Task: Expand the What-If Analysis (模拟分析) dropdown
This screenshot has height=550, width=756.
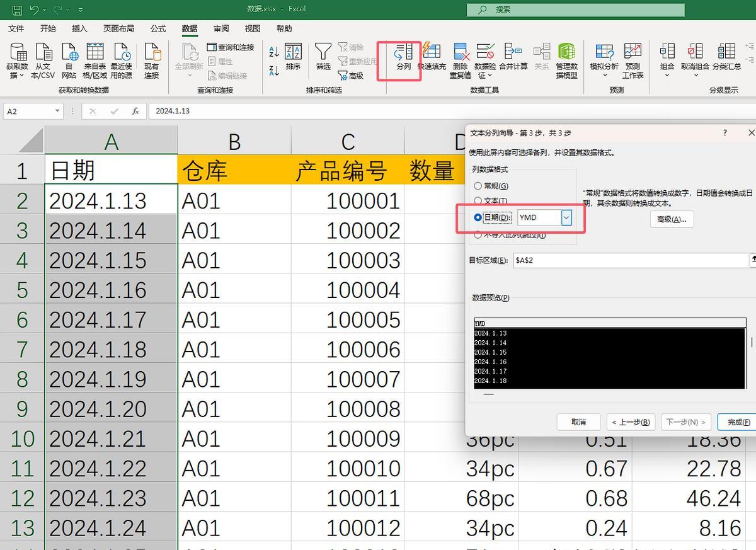Action: pos(605,75)
